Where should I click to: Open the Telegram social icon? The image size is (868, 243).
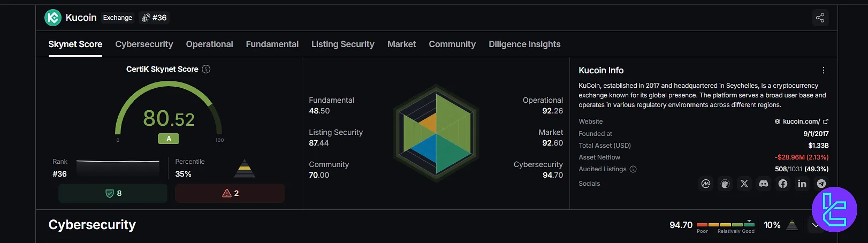point(821,184)
